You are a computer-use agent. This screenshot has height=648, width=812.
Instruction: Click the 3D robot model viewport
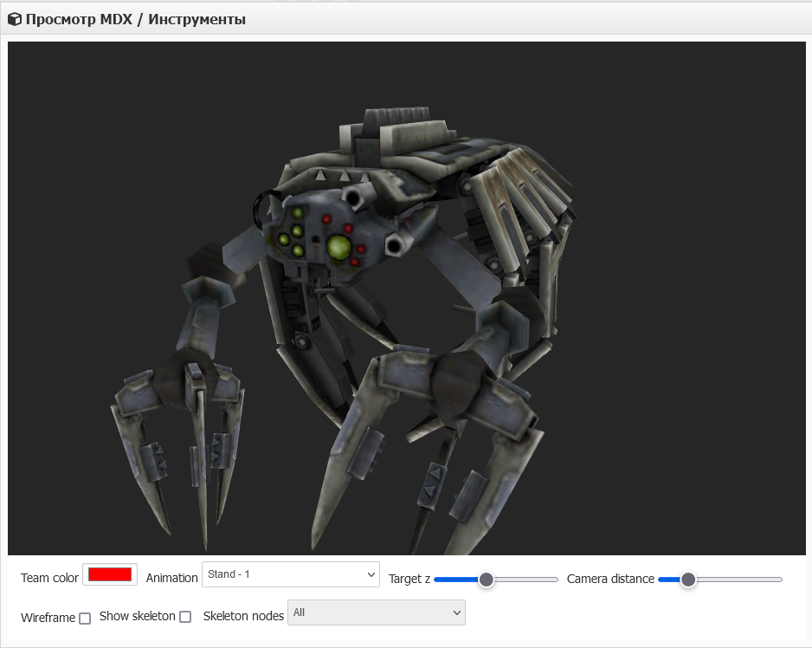(x=407, y=298)
